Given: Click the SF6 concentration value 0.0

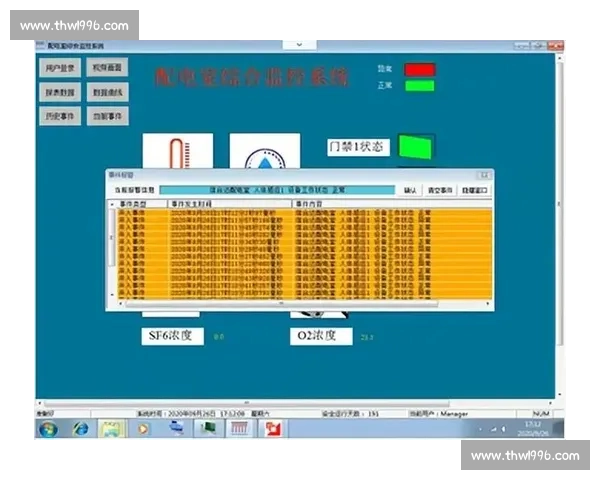Looking at the screenshot, I should [218, 337].
